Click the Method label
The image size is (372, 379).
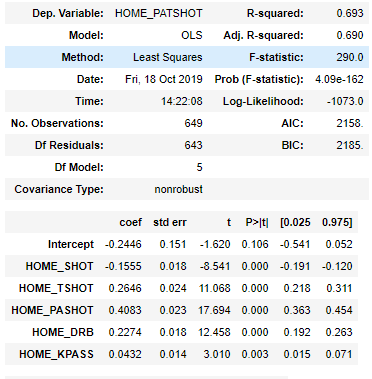tap(82, 57)
